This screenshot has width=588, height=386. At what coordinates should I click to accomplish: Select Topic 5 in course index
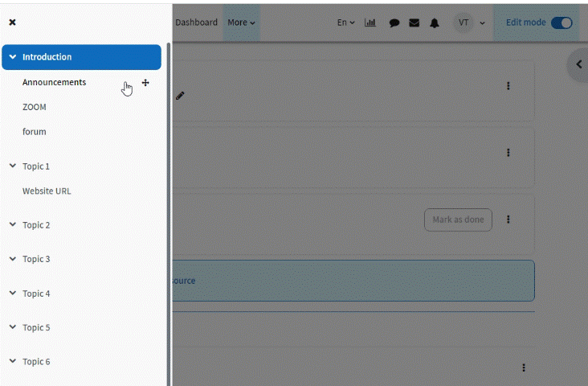coord(36,328)
